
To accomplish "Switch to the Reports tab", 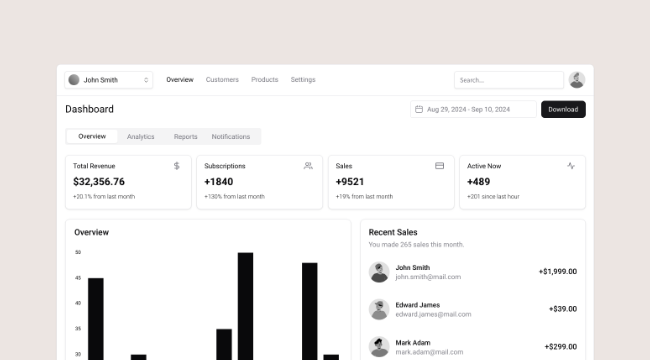I will pyautogui.click(x=185, y=136).
